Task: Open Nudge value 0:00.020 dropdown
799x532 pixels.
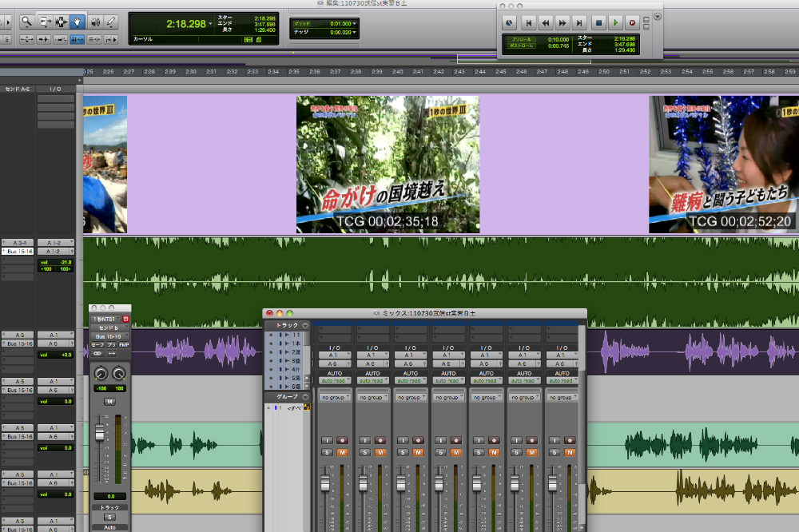Action: (354, 32)
